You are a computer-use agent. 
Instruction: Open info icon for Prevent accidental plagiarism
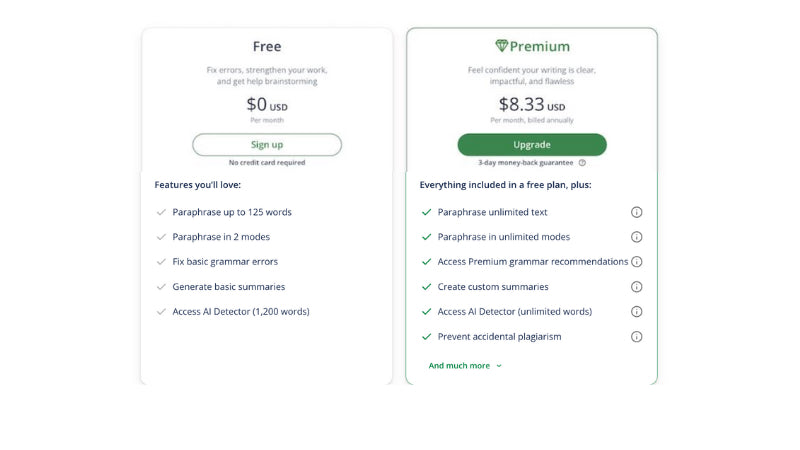point(636,337)
